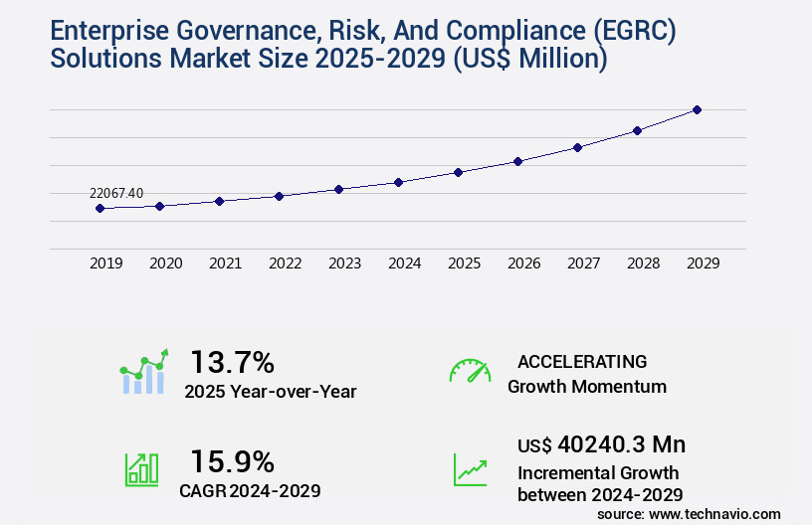This screenshot has width=812, height=525.
Task: Click the 15.9% CAGR figure
Action: pyautogui.click(x=232, y=461)
